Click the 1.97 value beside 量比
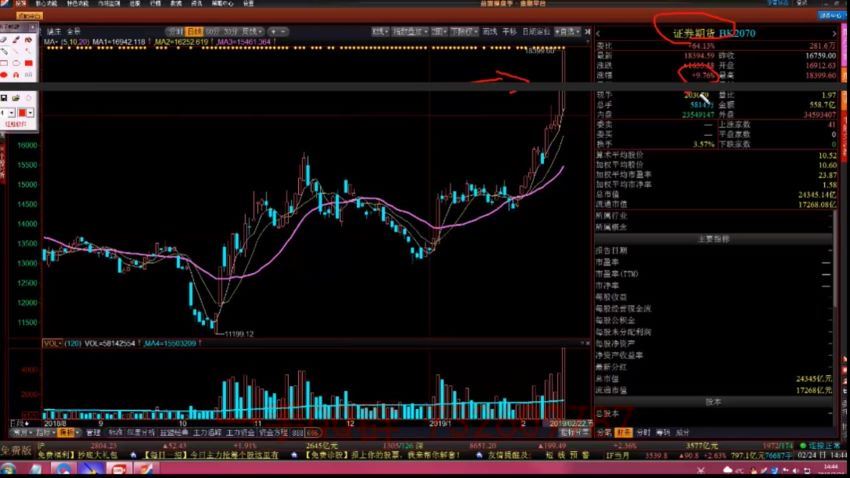Image resolution: width=850 pixels, height=478 pixels. (829, 95)
